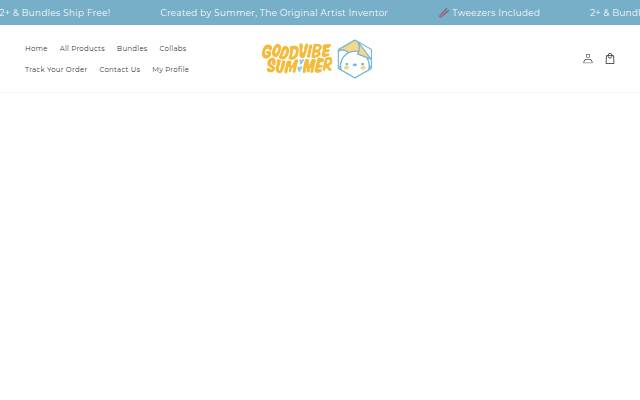Open the Collabs menu item
This screenshot has height=400, width=640.
tap(173, 48)
